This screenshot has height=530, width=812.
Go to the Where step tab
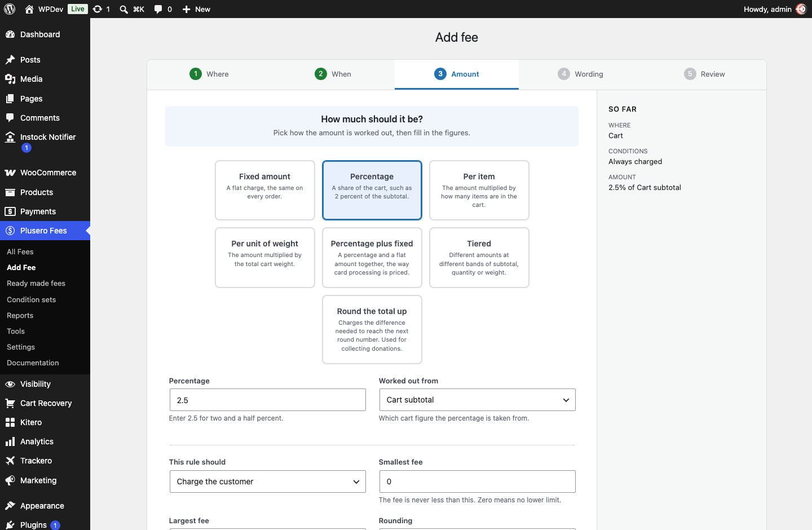(209, 74)
